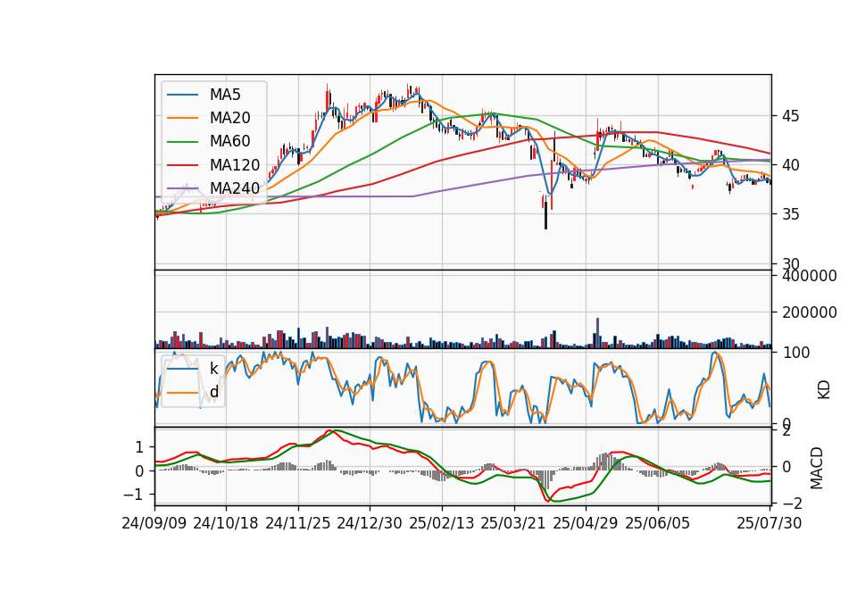857x616 pixels.
Task: Click the purple MA240 legend line sample
Action: coord(182,188)
